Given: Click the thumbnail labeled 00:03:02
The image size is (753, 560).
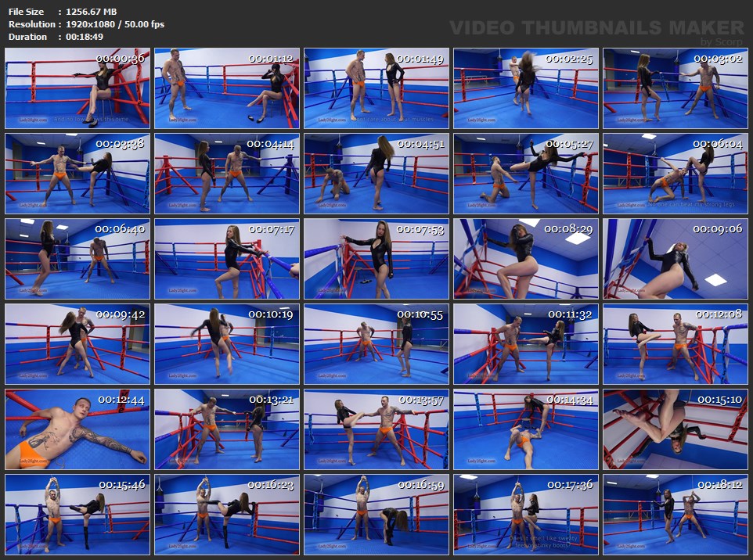Looking at the screenshot, I should point(675,88).
